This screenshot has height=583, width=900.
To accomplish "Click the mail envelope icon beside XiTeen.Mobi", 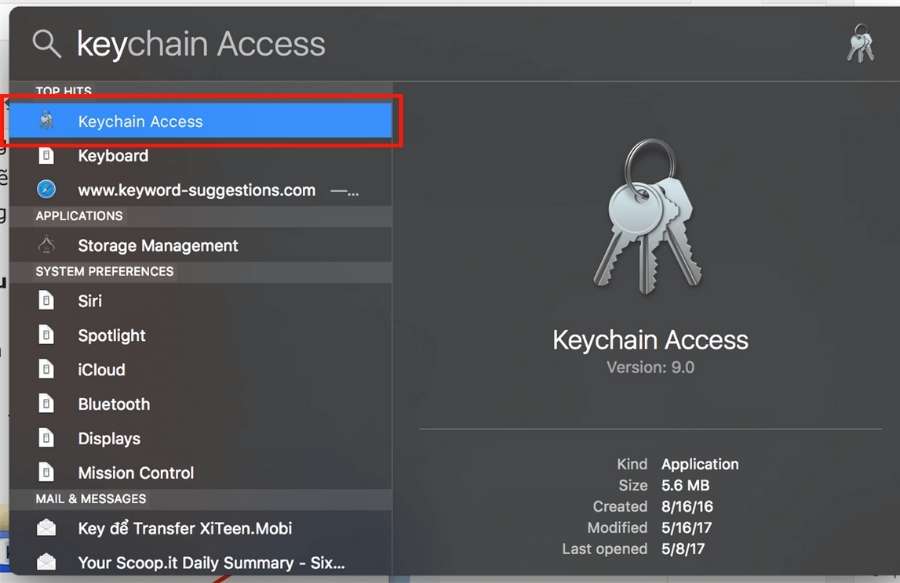I will [x=47, y=528].
